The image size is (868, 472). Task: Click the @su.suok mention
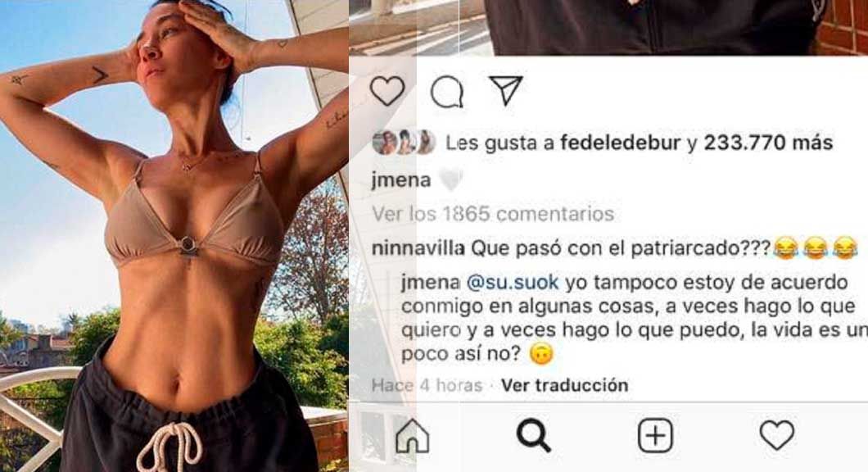[x=513, y=283]
